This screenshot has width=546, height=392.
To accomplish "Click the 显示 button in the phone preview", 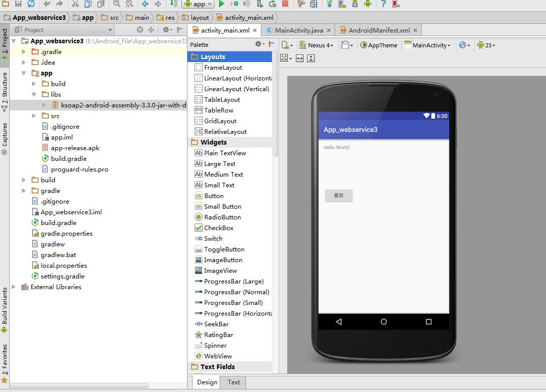I will tap(339, 195).
